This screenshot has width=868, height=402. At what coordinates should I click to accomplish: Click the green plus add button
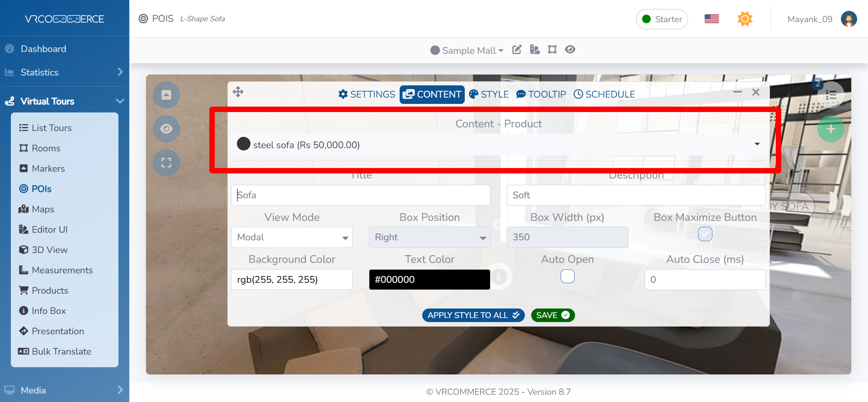830,129
